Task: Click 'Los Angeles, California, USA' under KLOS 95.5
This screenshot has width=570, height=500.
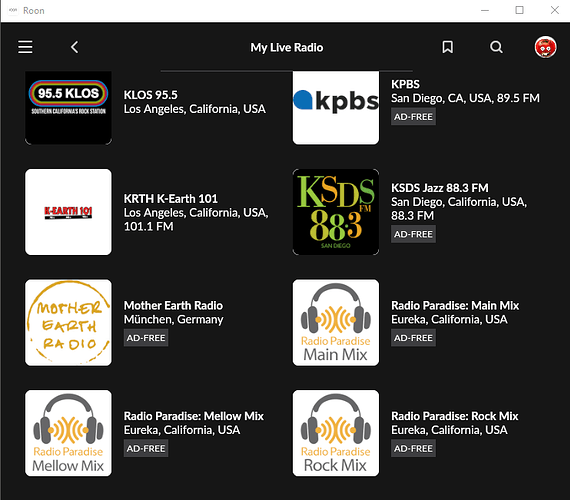Action: 194,109
